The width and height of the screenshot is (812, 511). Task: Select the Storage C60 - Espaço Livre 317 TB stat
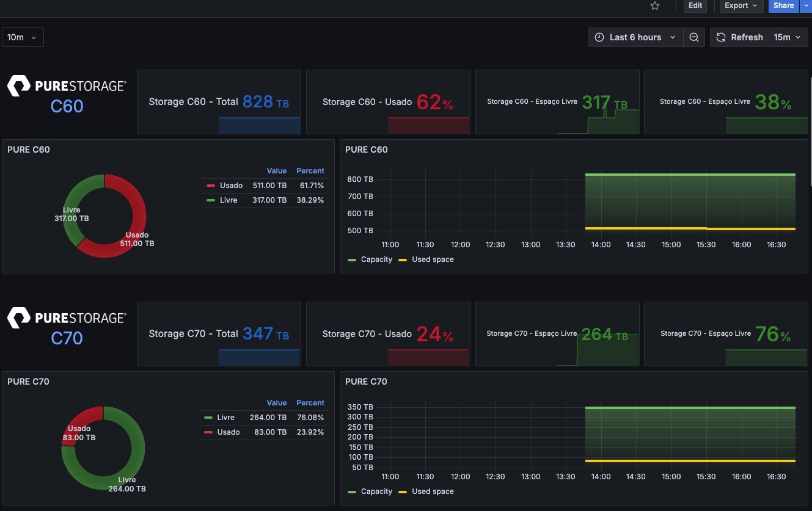[557, 102]
